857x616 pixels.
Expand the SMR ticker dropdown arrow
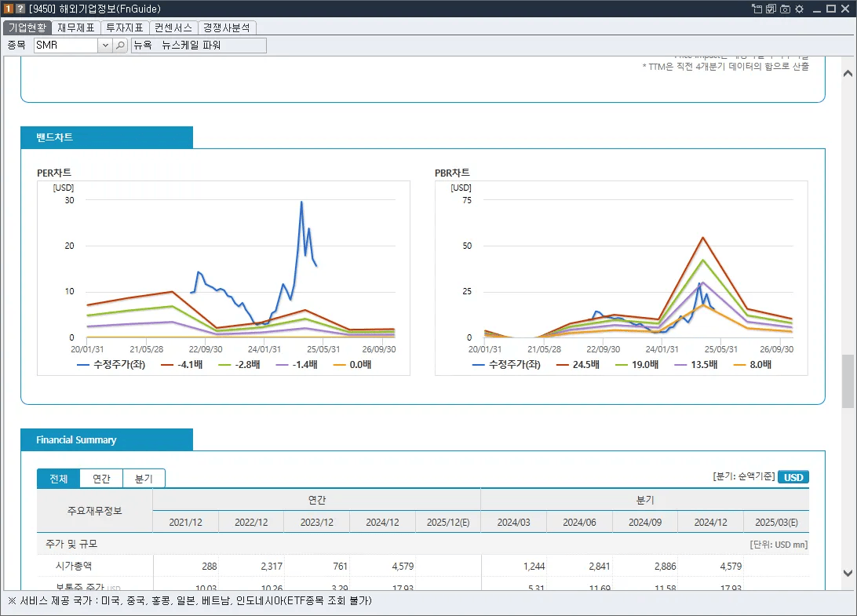105,46
